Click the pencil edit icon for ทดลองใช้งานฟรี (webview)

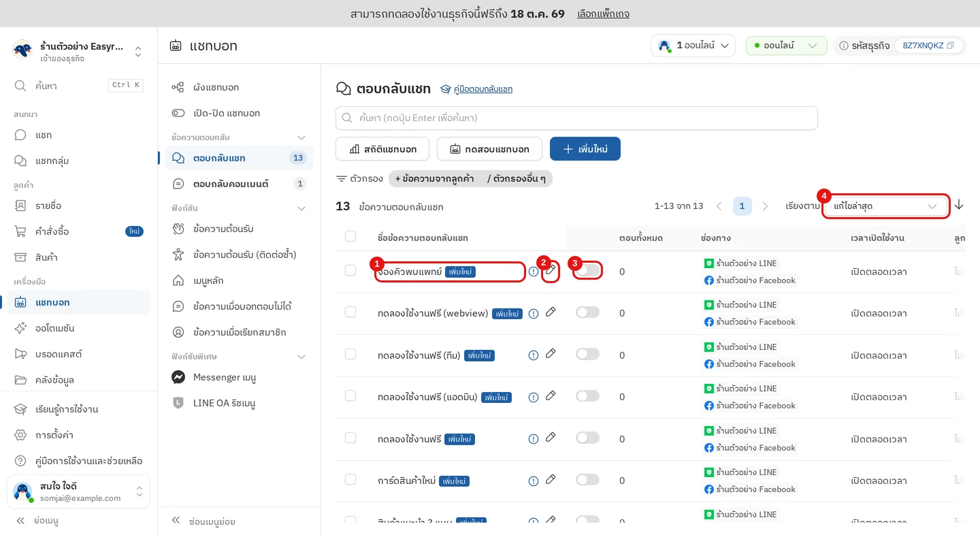click(551, 312)
